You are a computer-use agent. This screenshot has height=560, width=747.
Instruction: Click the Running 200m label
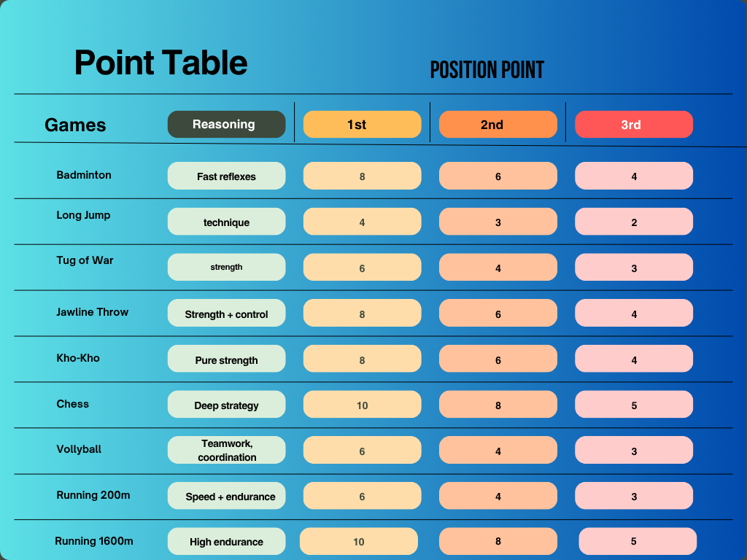click(93, 495)
